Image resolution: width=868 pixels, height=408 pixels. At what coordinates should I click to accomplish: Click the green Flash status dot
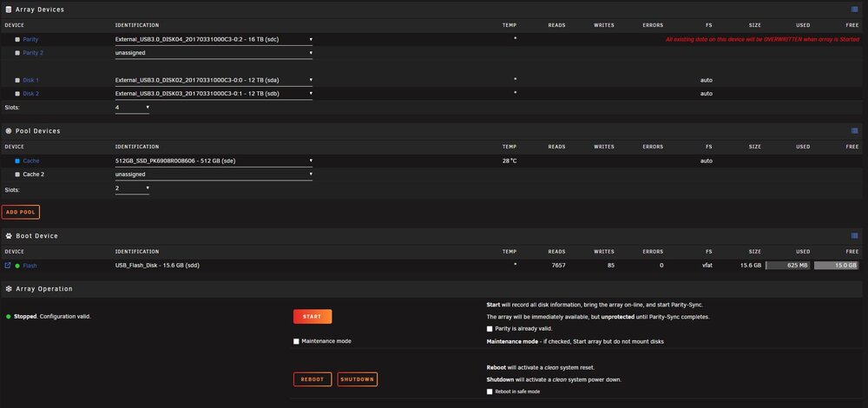pos(17,266)
